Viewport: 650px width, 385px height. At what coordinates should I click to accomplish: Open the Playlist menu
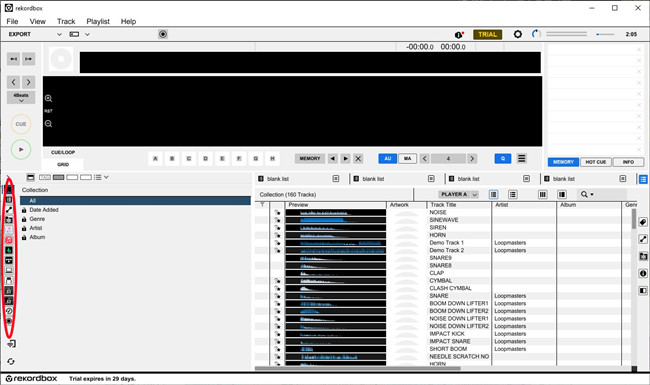[x=98, y=22]
